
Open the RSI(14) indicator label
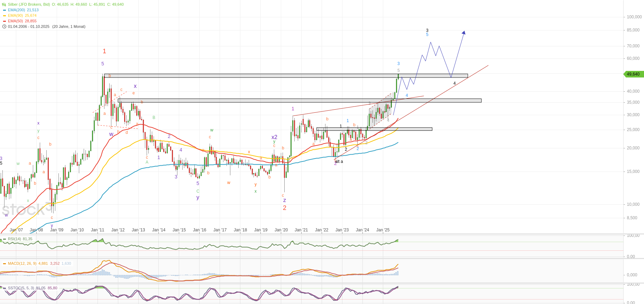click(15, 239)
